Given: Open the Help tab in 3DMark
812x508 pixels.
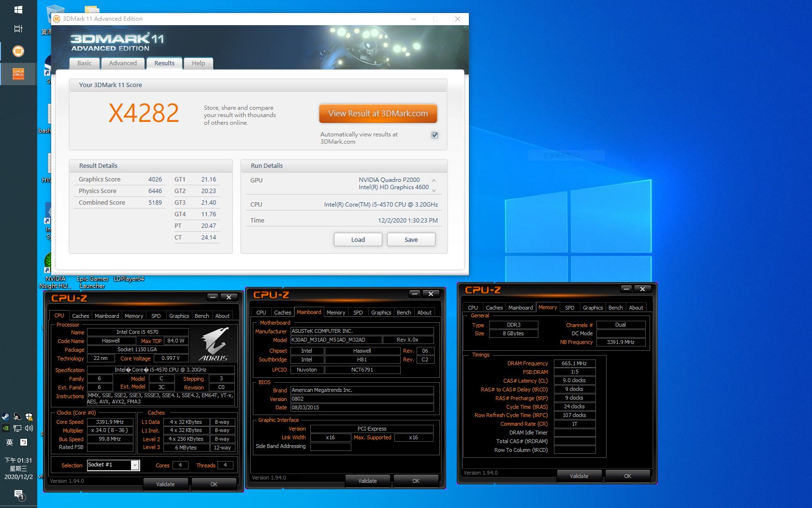Looking at the screenshot, I should pos(198,63).
